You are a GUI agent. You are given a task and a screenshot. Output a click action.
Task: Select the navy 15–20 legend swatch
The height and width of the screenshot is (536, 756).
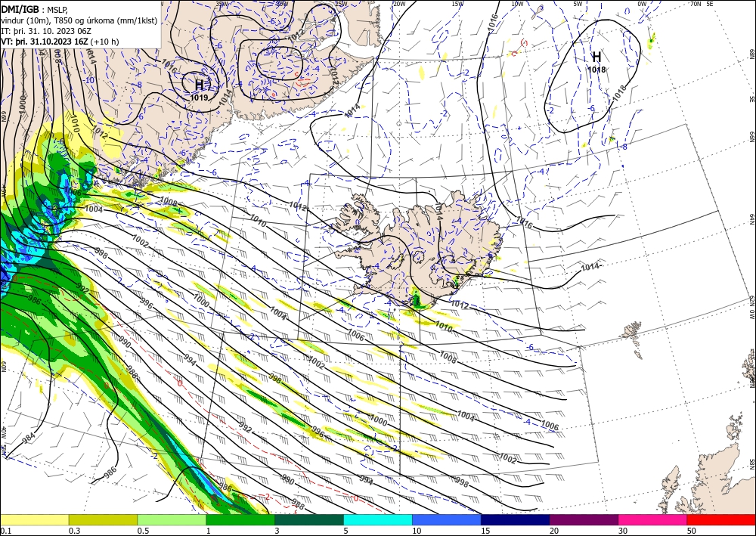[x=516, y=519]
